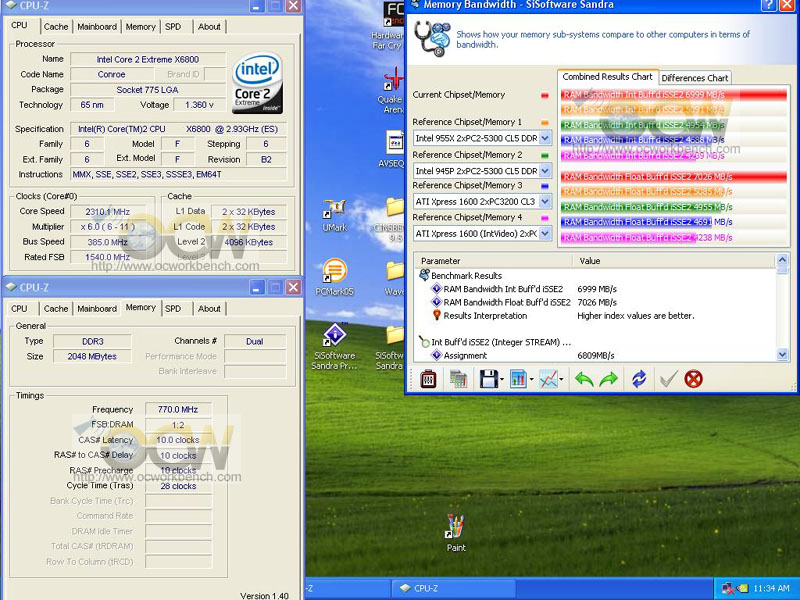This screenshot has width=800, height=600.
Task: Click the memory Size value "2048 MBytes"
Action: [x=92, y=356]
